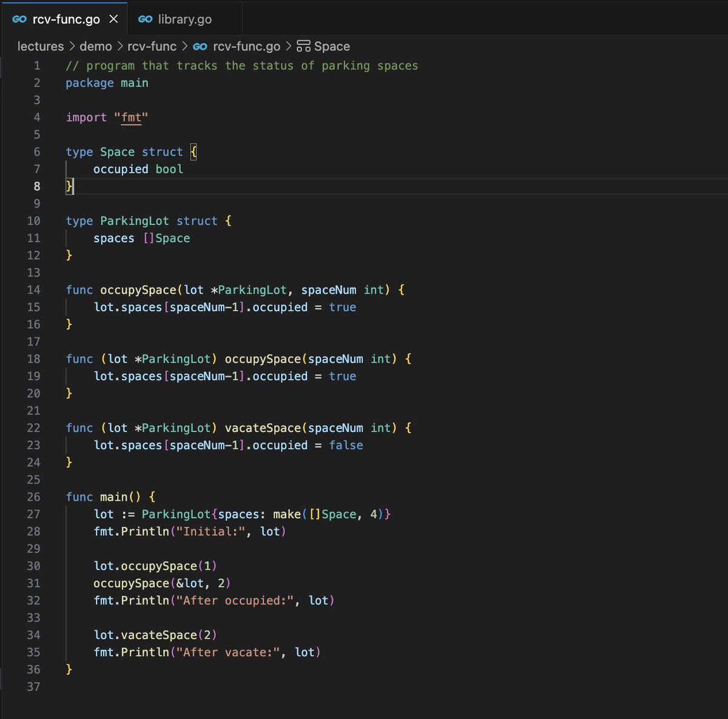Click 'occupySpace(&lot, 2)' call

pos(162,584)
